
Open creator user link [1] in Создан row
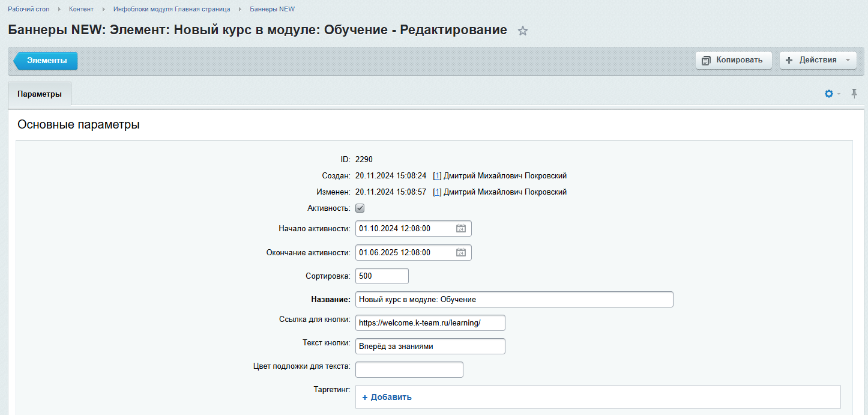pyautogui.click(x=437, y=176)
